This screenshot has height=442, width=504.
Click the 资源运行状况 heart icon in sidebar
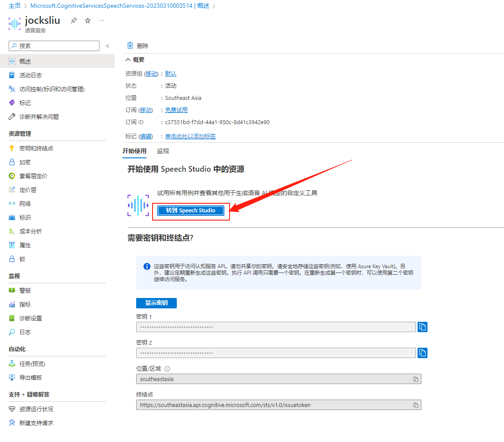12,409
